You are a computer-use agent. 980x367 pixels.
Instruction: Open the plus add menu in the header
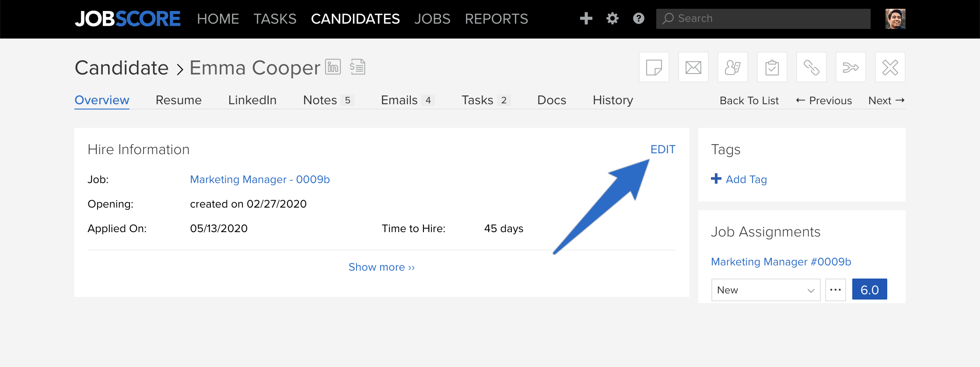(586, 18)
